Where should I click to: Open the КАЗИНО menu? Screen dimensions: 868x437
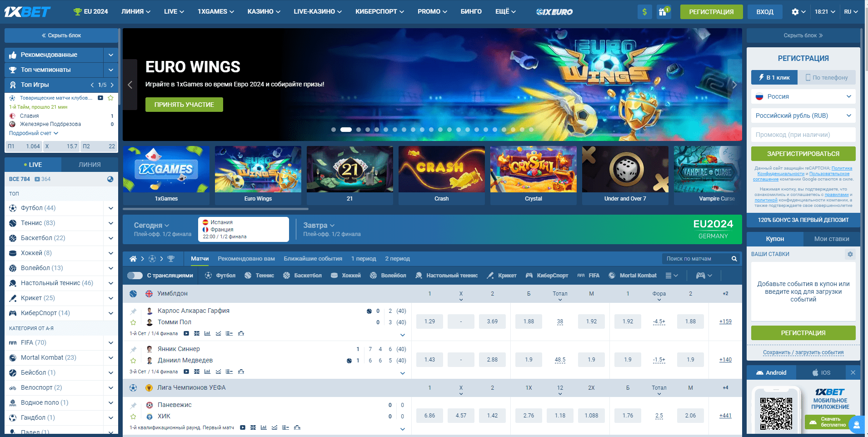click(x=264, y=12)
